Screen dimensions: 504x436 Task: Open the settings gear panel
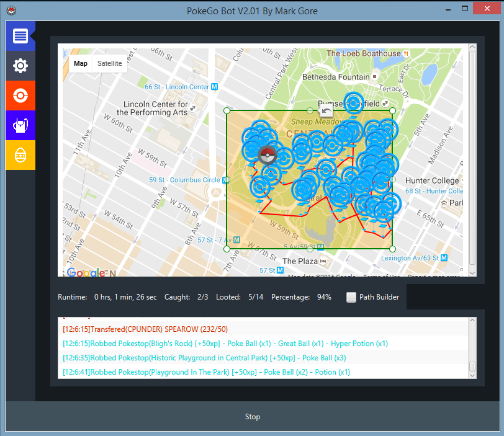click(20, 65)
